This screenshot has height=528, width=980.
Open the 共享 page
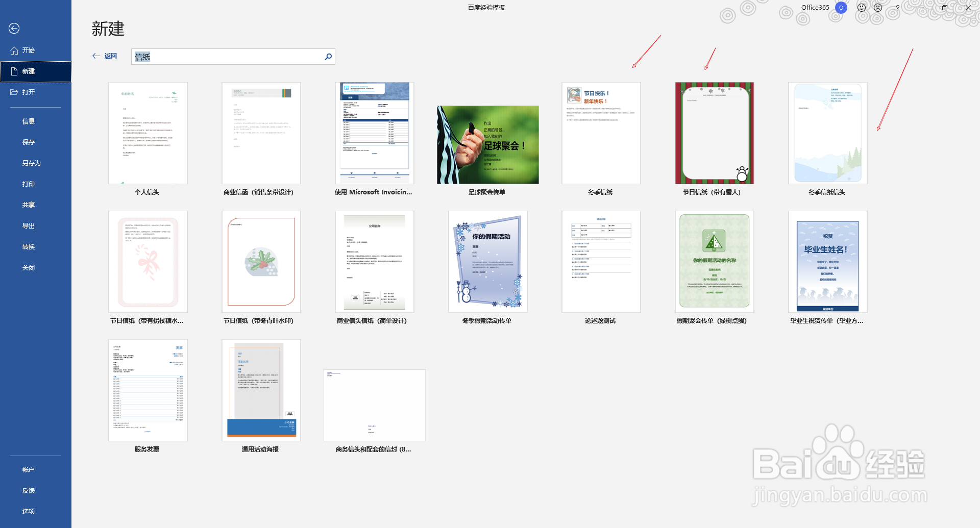(x=29, y=205)
